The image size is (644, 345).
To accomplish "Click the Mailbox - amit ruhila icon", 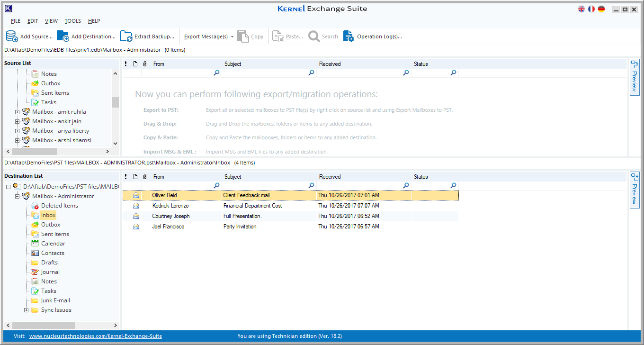I will click(x=26, y=112).
